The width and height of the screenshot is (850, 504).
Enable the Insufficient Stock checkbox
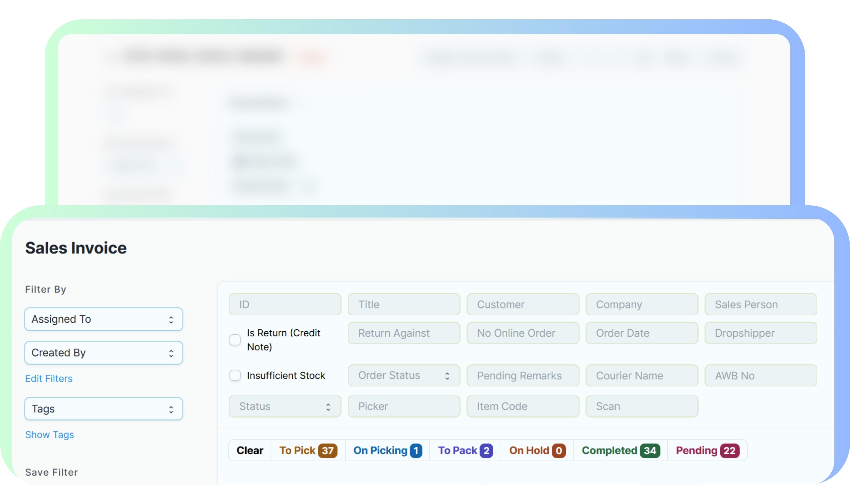pyautogui.click(x=235, y=375)
